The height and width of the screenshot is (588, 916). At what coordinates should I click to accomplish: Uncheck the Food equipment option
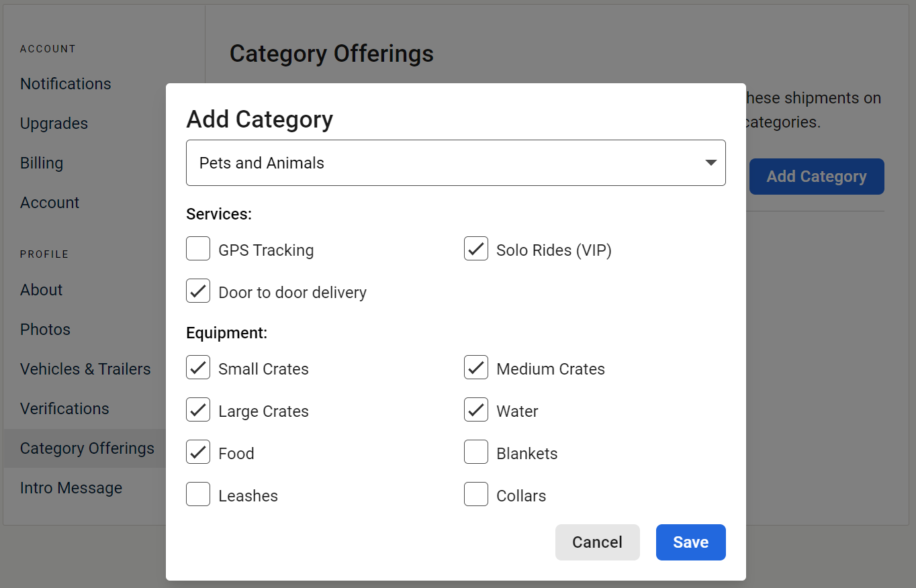(x=198, y=452)
